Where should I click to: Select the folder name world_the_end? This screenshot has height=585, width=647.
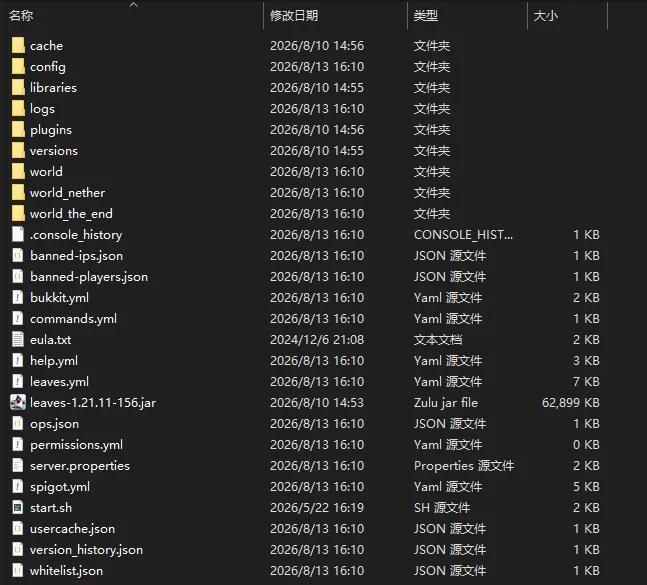(71, 214)
